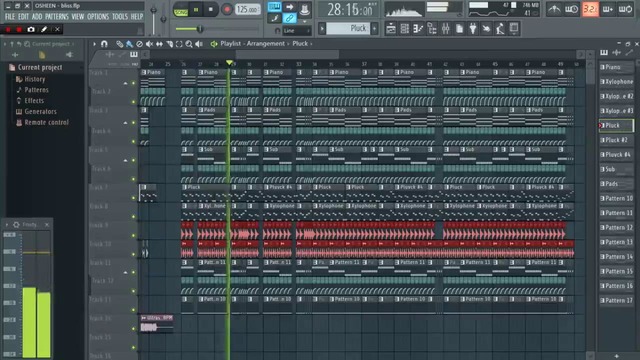Open the VIEW menu
Viewport: 640px width, 360px height.
coord(78,17)
